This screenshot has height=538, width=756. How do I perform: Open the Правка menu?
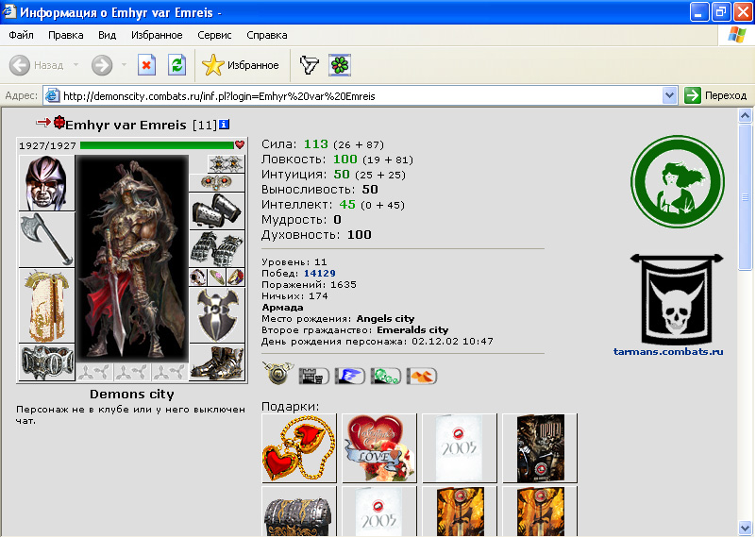coord(65,35)
